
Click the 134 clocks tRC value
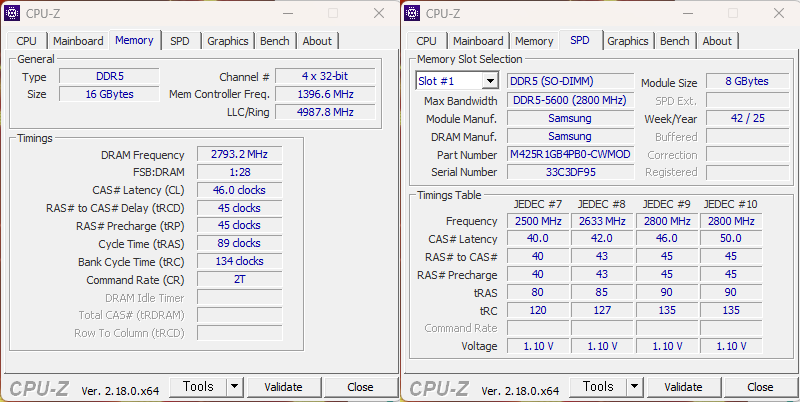point(239,261)
